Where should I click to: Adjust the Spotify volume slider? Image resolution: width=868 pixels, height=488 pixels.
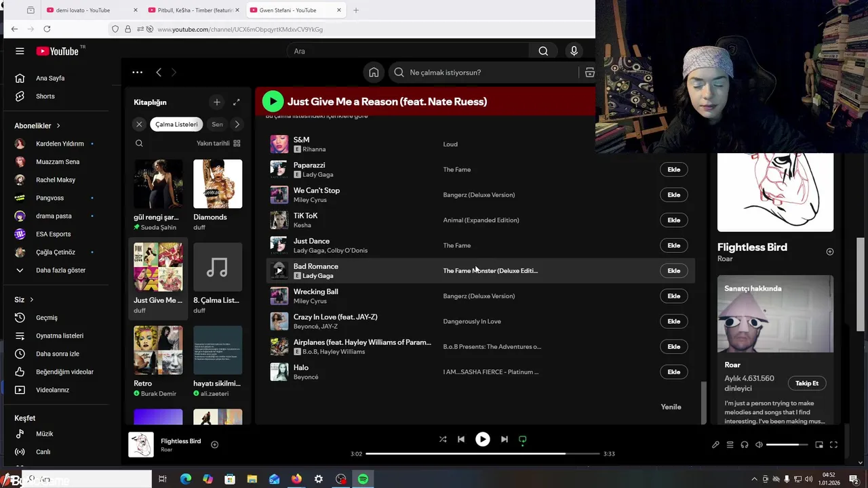pyautogui.click(x=787, y=445)
